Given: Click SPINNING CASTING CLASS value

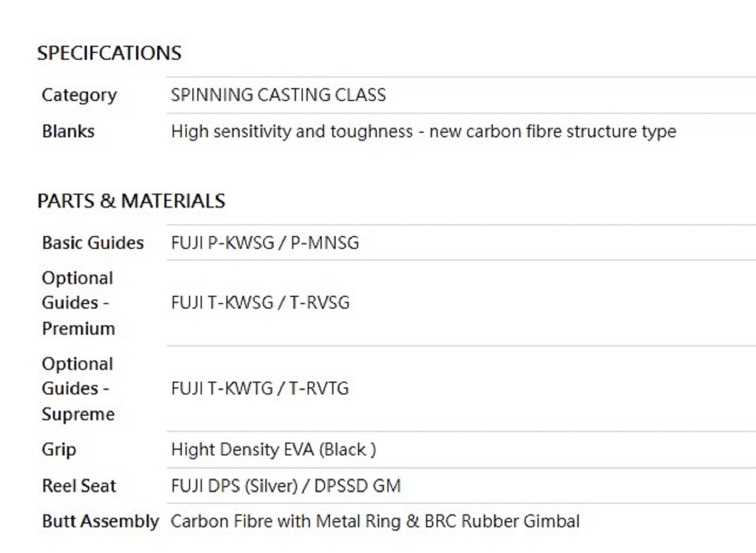Looking at the screenshot, I should pyautogui.click(x=278, y=95).
